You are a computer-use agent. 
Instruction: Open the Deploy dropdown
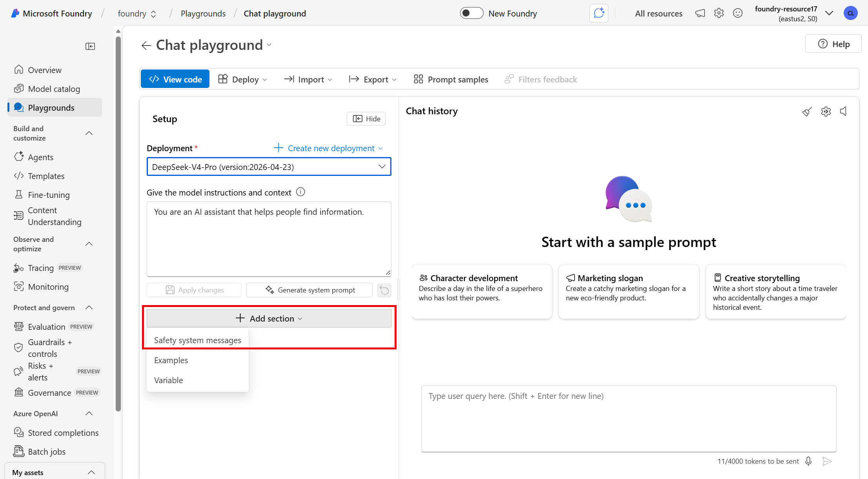point(243,79)
